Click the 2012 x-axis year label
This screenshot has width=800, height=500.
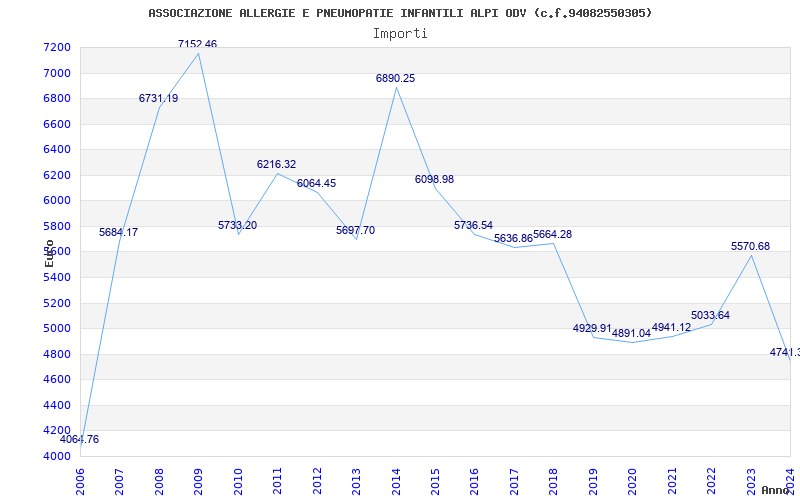click(317, 481)
